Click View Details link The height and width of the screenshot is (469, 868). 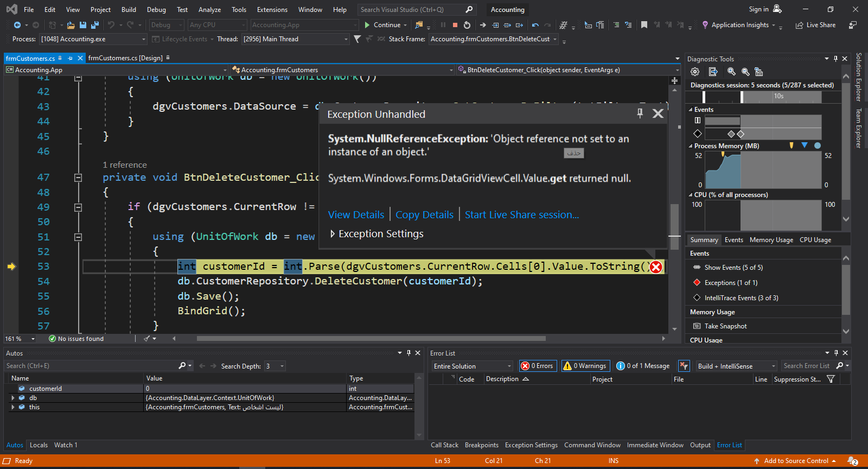tap(356, 214)
